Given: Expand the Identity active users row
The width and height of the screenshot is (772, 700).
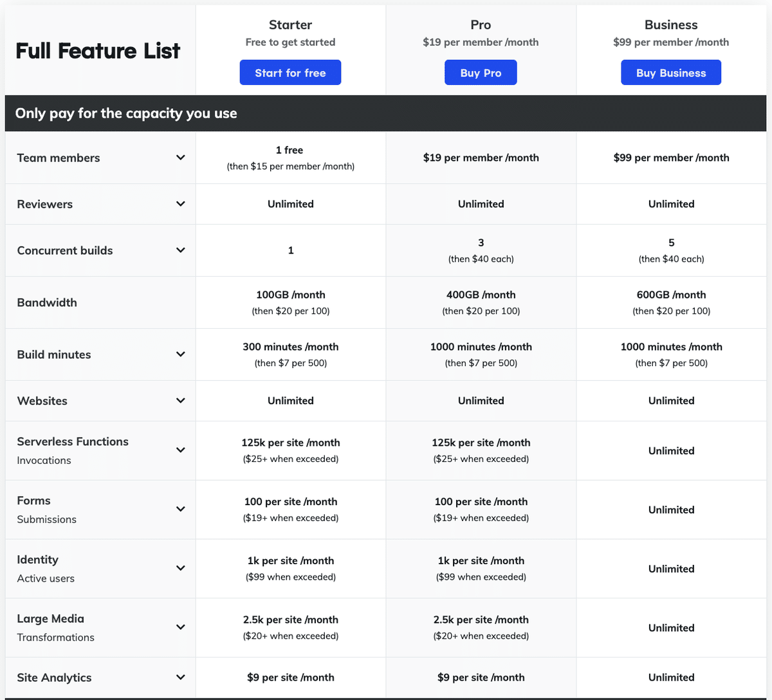Looking at the screenshot, I should coord(181,569).
